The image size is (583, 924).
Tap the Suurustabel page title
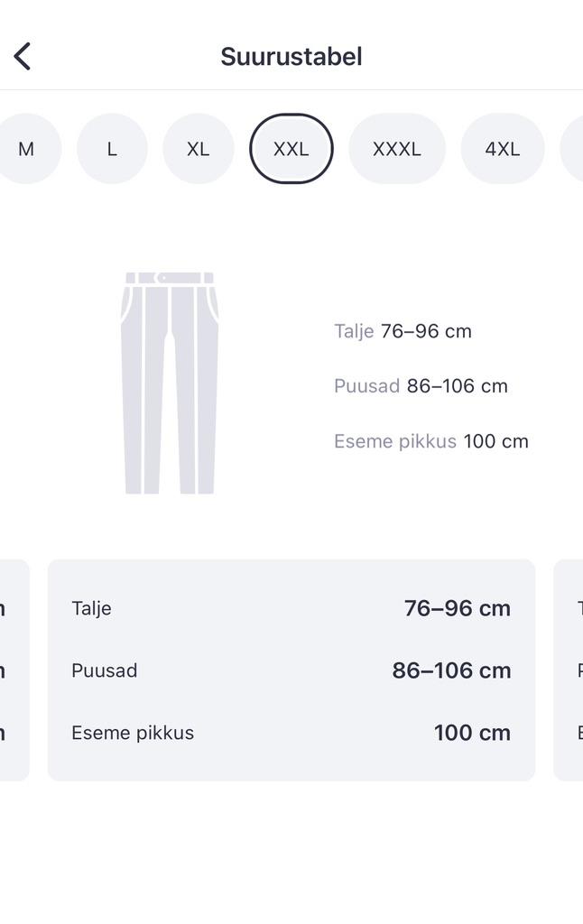pos(291,56)
